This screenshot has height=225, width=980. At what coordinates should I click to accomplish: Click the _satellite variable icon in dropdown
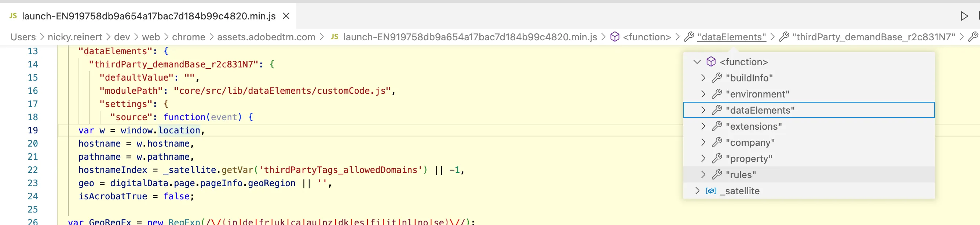pos(711,191)
